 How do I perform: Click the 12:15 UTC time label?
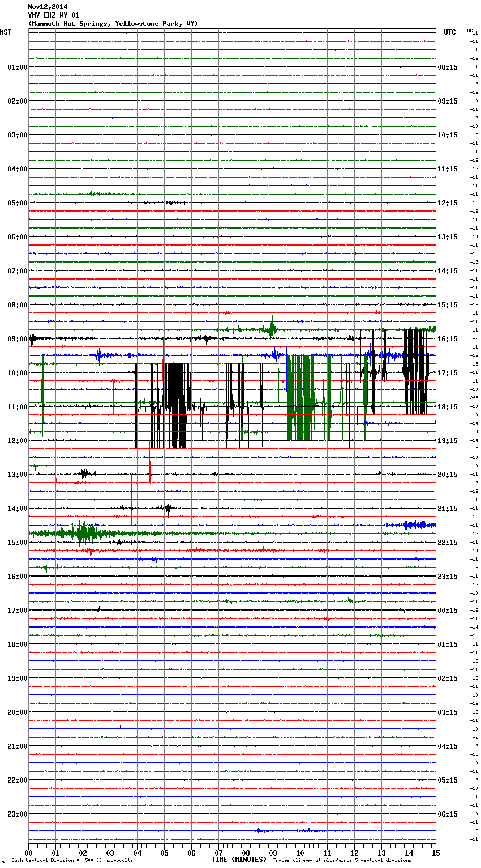[x=448, y=203]
